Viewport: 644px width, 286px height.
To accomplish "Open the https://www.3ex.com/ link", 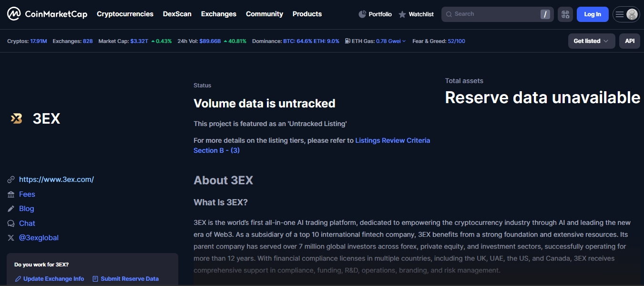I will pyautogui.click(x=56, y=180).
